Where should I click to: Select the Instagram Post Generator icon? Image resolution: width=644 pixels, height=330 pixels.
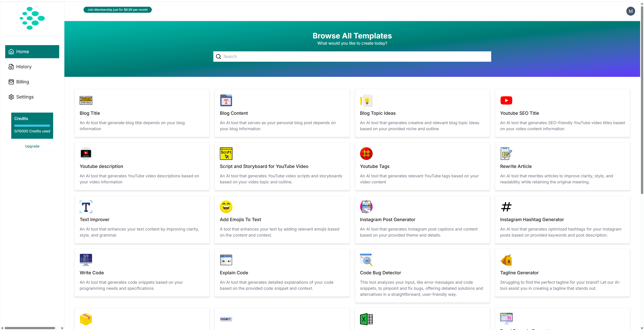(366, 207)
